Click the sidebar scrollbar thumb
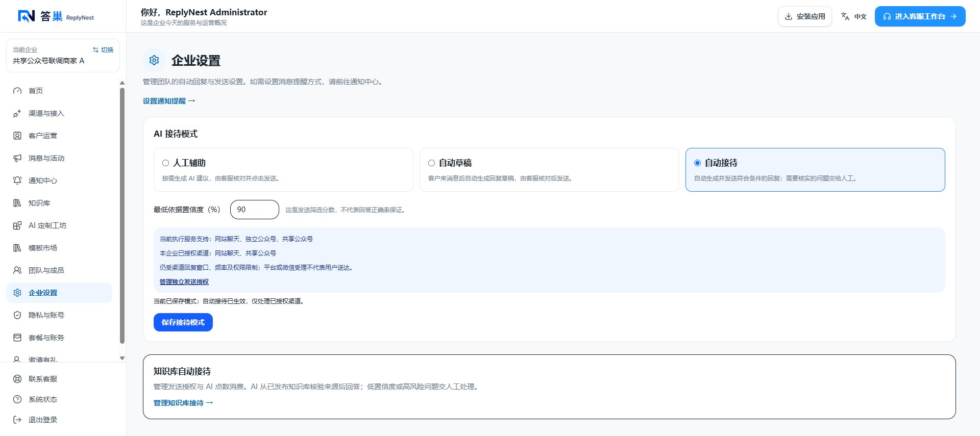Viewport: 980px width, 436px height. (x=122, y=216)
